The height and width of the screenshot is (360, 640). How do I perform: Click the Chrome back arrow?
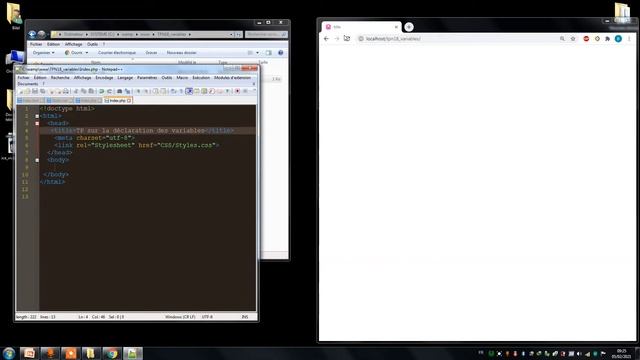pos(326,39)
